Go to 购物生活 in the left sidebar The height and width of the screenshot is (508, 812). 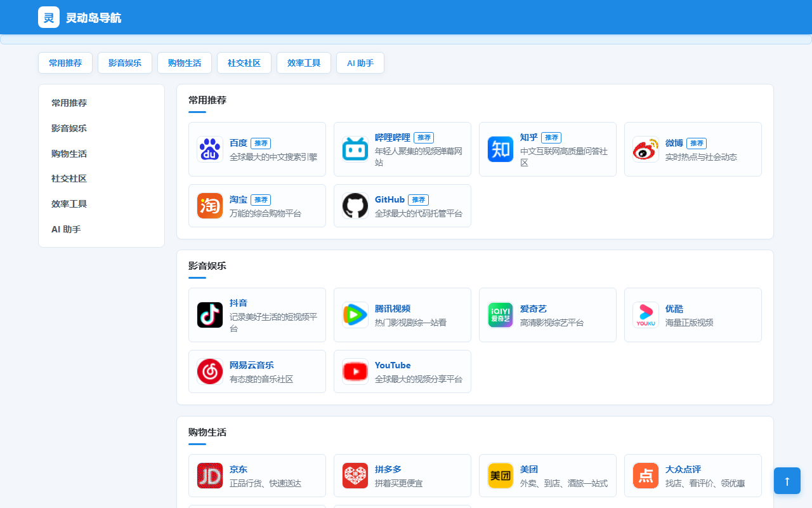(101, 154)
